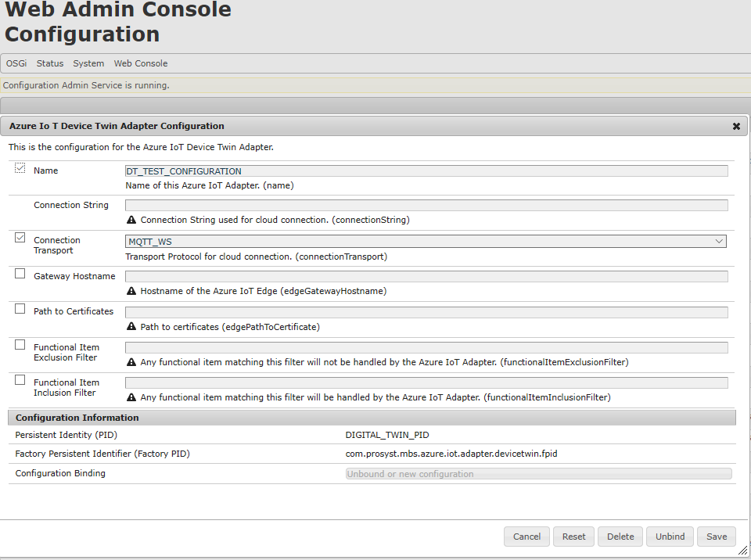751x560 pixels.
Task: Enable the Functional Item Inclusion Filter checkbox
Action: 18,379
